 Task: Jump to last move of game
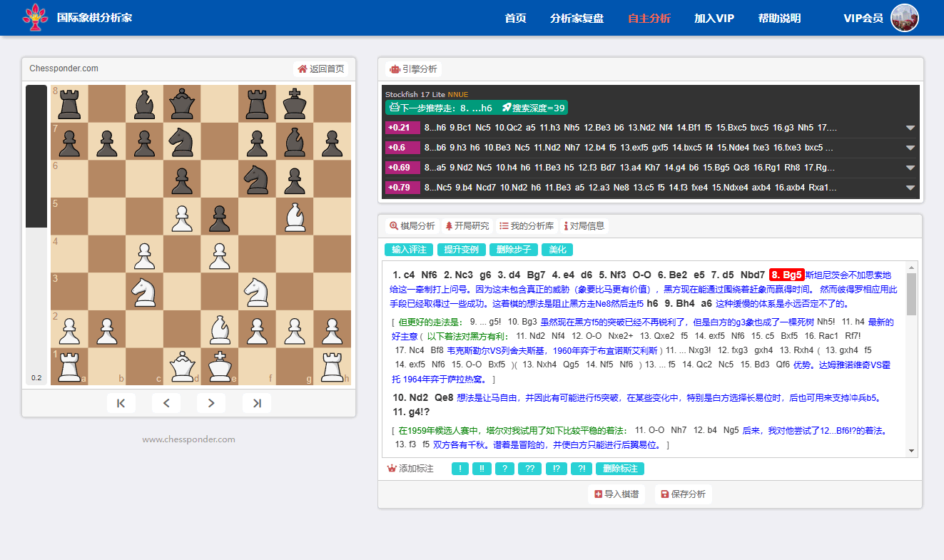[257, 403]
